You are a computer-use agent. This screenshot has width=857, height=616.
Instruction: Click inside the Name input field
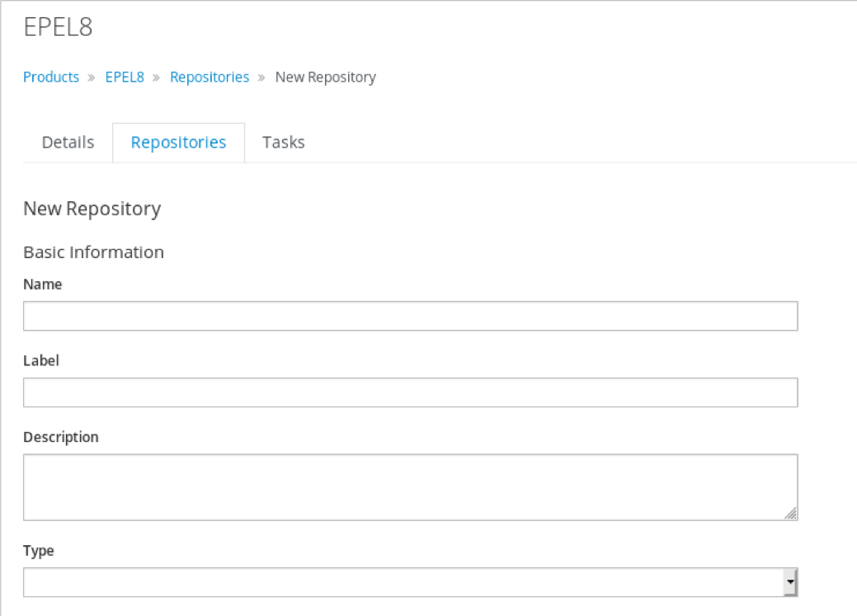411,316
